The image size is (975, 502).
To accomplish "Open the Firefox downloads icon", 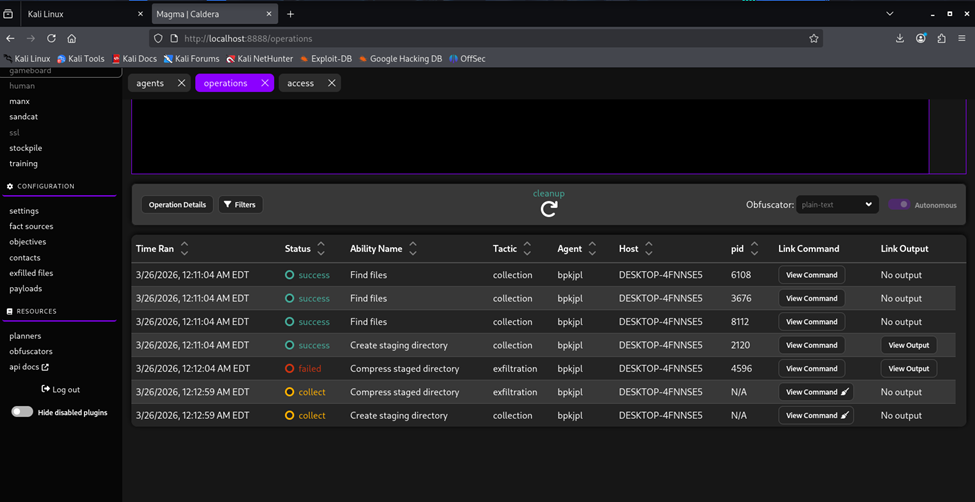I will point(900,38).
